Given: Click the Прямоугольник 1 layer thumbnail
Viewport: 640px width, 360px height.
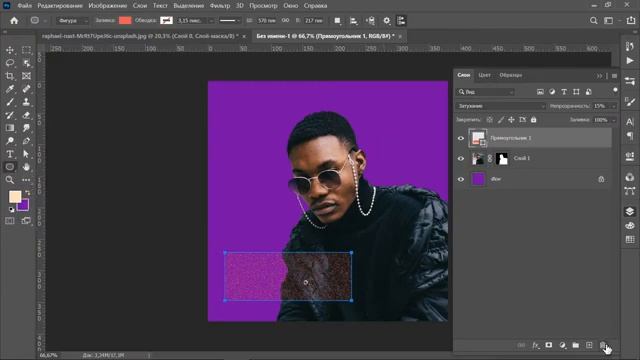Looking at the screenshot, I should pos(478,138).
